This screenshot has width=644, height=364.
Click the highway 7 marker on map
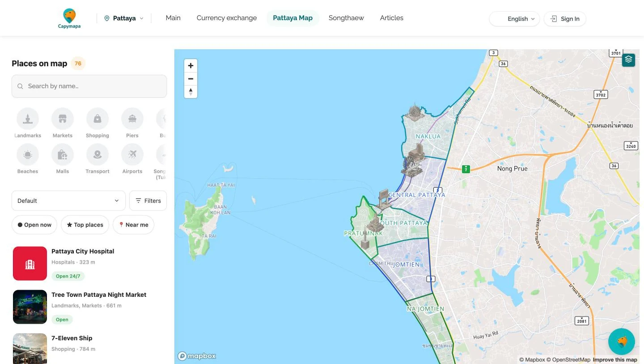466,169
